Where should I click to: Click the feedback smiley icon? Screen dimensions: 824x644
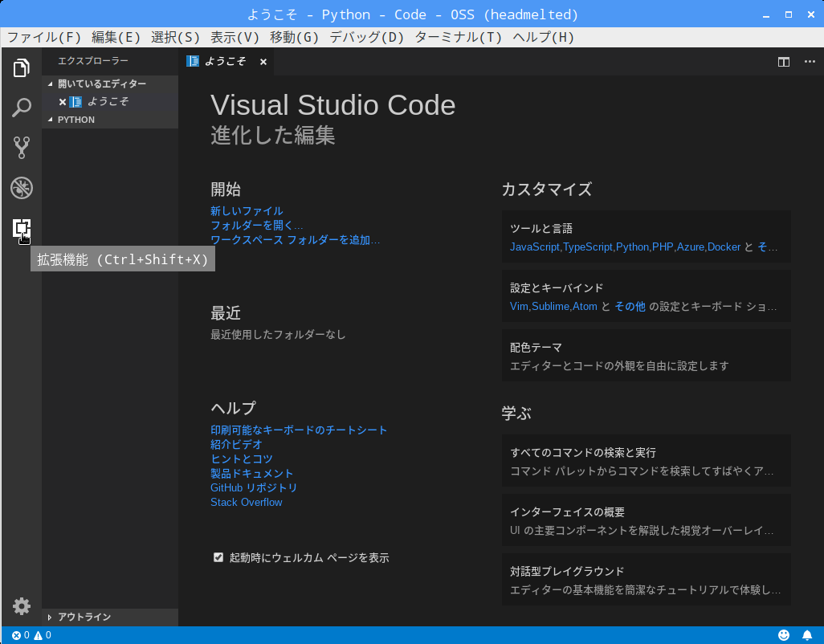tap(784, 635)
